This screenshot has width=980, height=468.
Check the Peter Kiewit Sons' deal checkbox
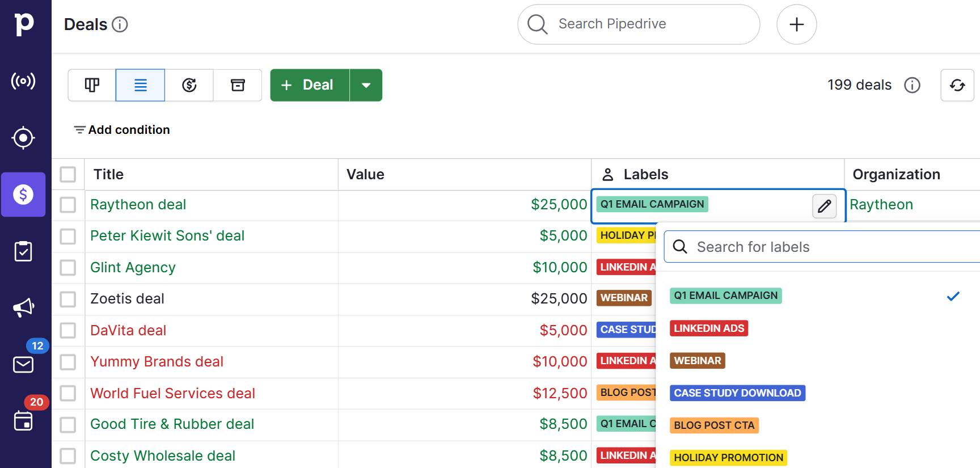(x=68, y=236)
